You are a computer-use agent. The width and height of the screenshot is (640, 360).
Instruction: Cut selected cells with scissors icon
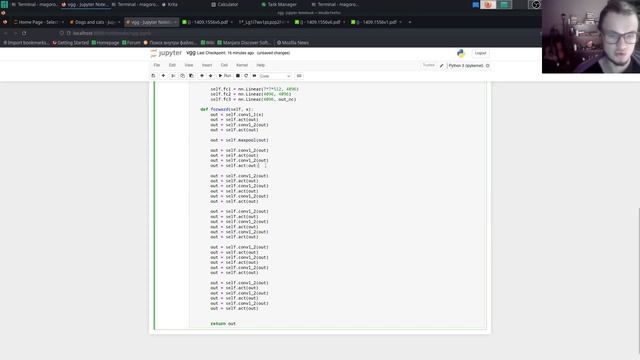click(x=173, y=76)
